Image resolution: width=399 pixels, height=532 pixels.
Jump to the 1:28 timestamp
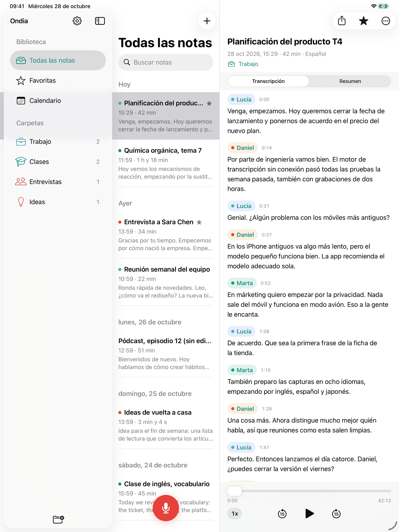pos(267,409)
